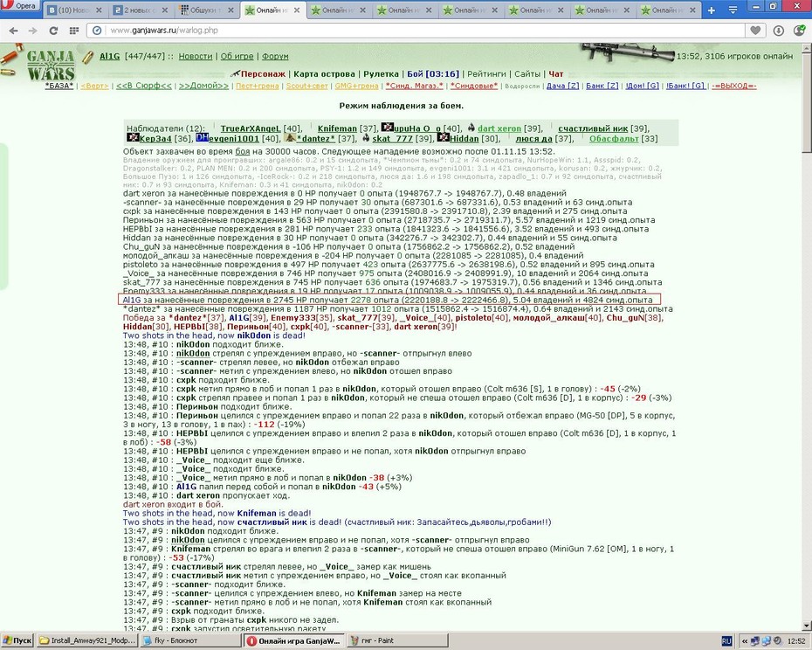Click the 'Дача [Z]' quick link
This screenshot has width=812, height=650.
tap(563, 86)
